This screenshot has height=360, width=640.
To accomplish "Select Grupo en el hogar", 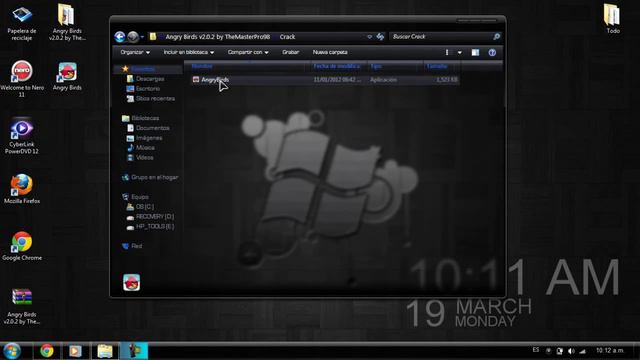I will click(154, 177).
